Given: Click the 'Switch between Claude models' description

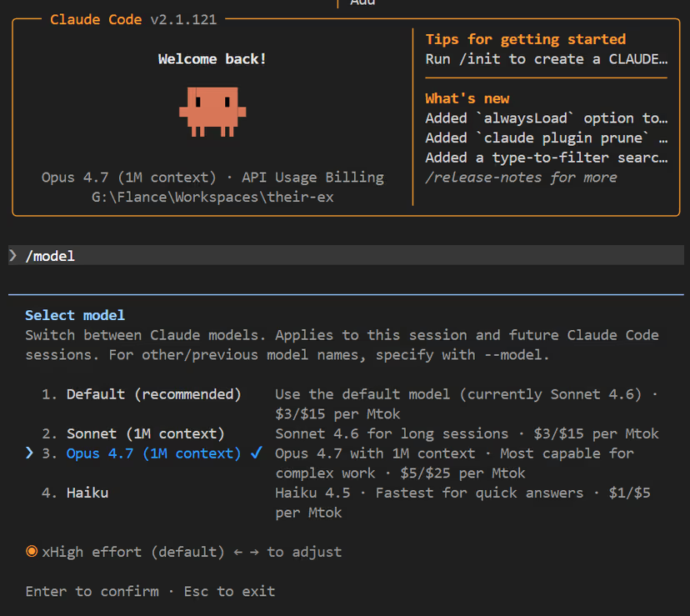Looking at the screenshot, I should [x=342, y=345].
